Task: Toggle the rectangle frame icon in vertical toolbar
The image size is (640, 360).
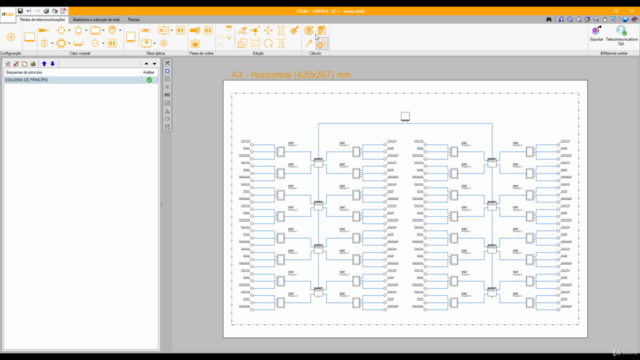Action: pyautogui.click(x=167, y=71)
